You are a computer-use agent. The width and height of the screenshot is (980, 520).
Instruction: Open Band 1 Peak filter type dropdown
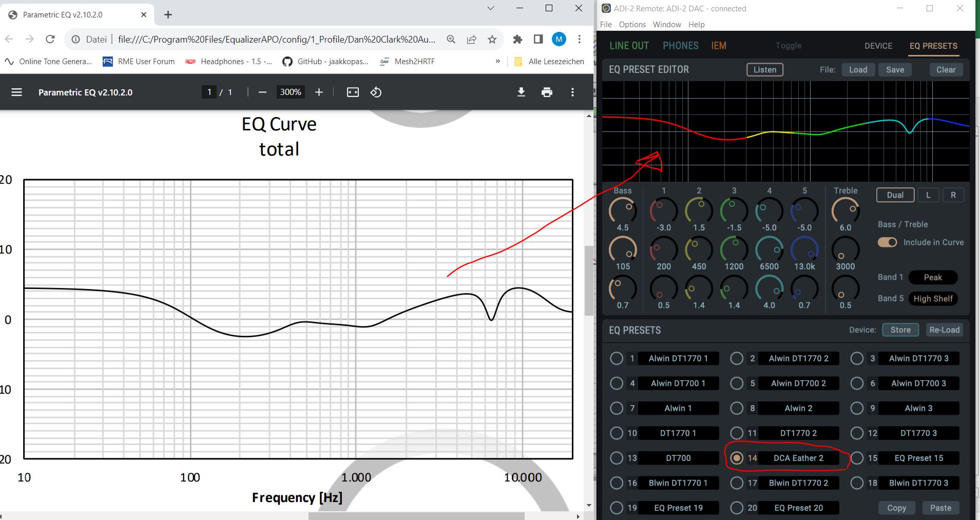click(933, 278)
